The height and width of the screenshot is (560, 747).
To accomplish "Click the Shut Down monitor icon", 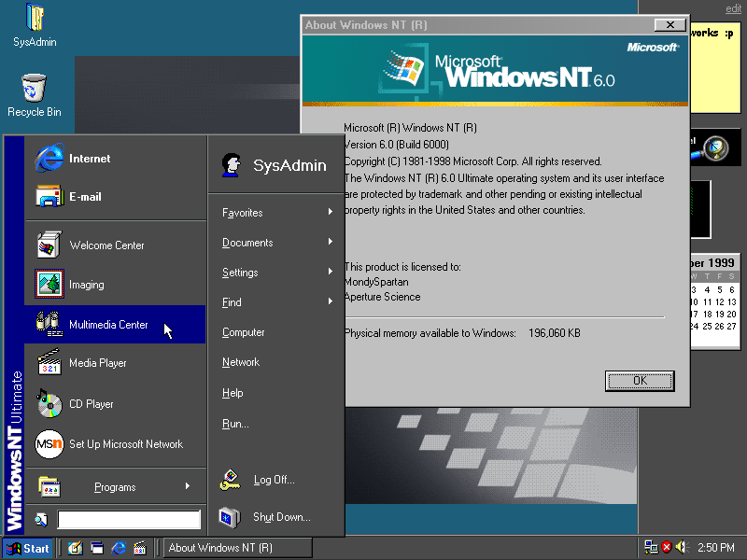I will click(x=230, y=517).
